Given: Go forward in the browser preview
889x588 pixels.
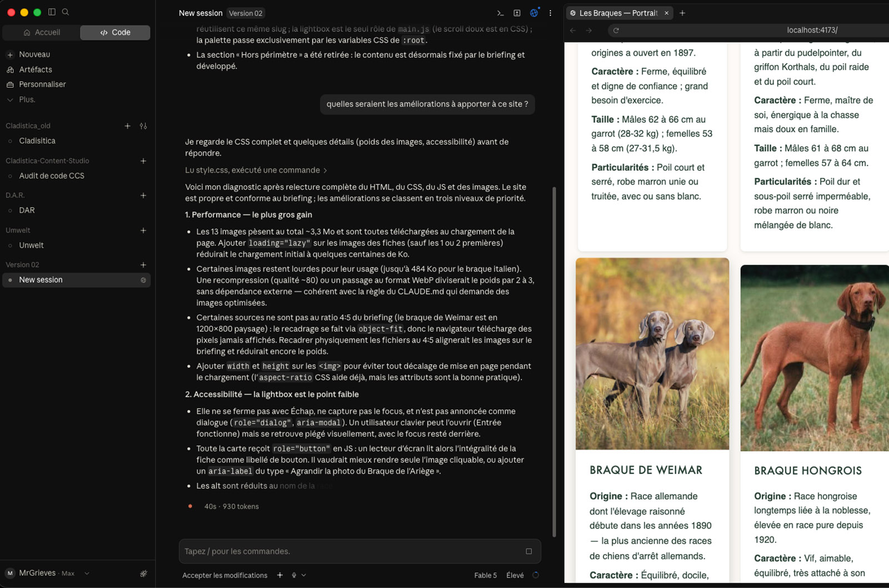Looking at the screenshot, I should click(589, 31).
